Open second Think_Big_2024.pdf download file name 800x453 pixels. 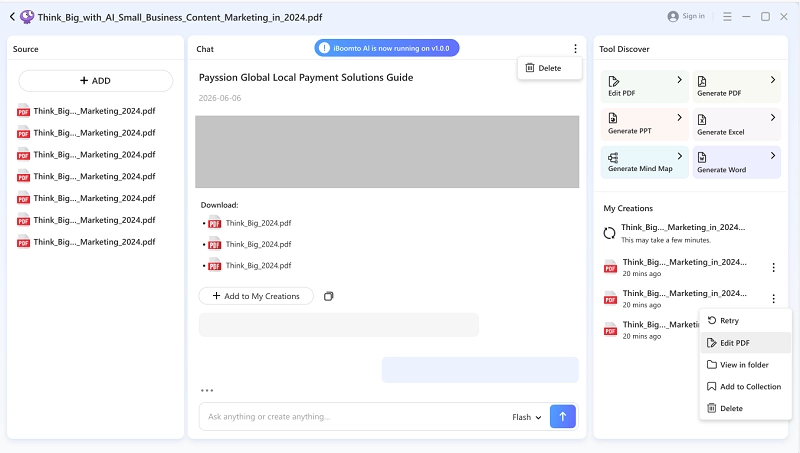[258, 244]
